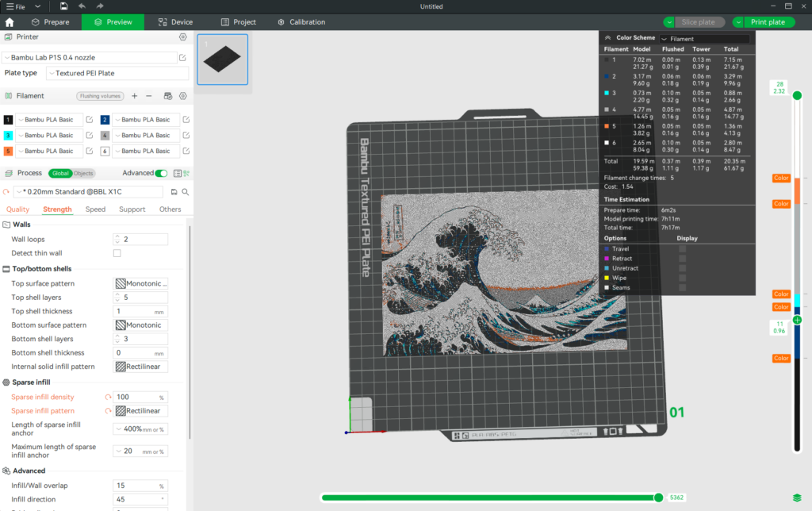812x511 pixels.
Task: Click filament 5 orange color swatch
Action: 8,151
